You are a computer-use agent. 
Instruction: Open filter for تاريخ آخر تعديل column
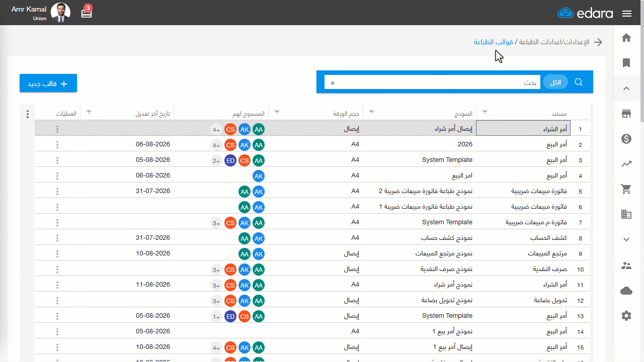point(89,112)
